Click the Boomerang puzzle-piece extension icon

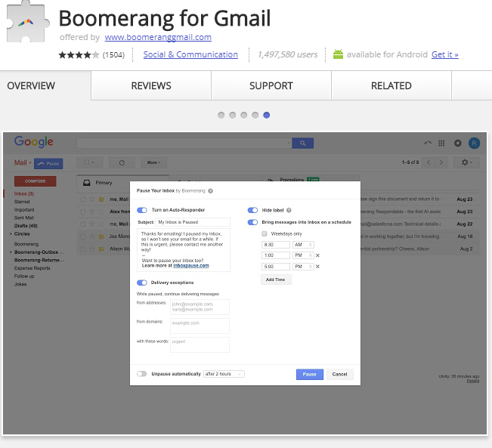pos(28,22)
